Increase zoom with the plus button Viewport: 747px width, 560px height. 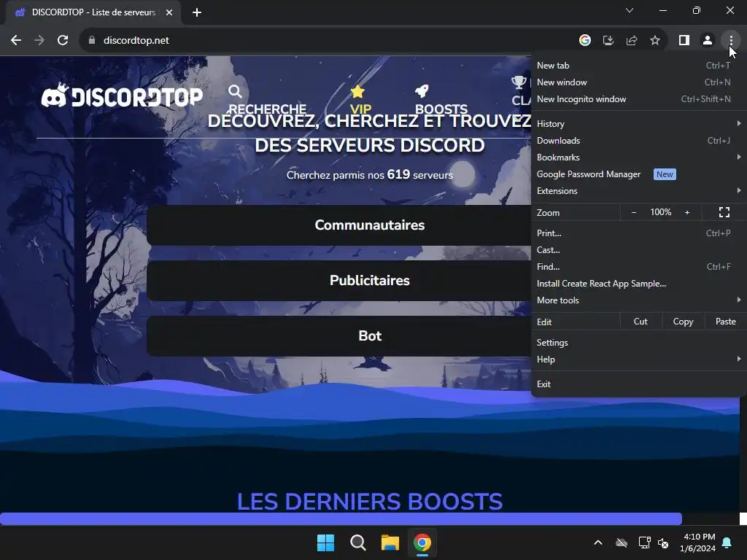coord(687,212)
